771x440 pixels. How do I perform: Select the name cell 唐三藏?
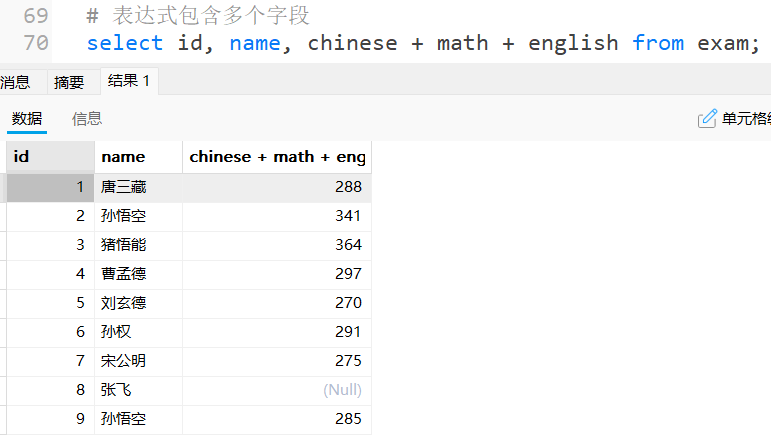[x=138, y=187]
